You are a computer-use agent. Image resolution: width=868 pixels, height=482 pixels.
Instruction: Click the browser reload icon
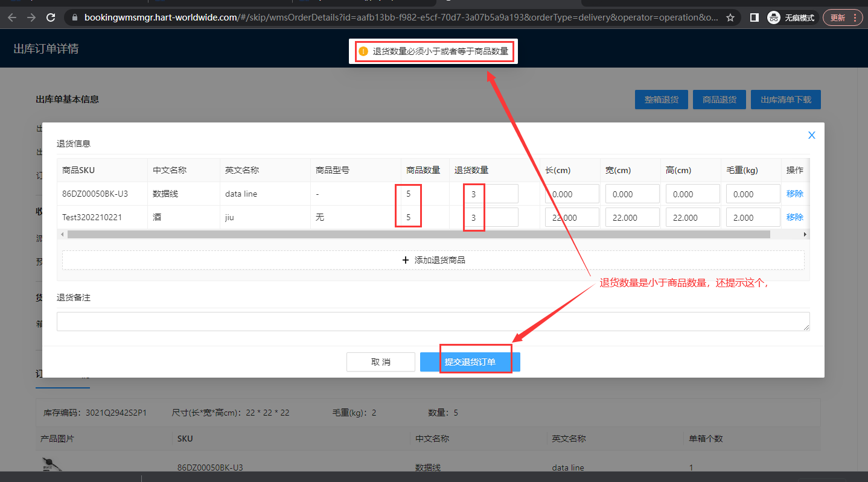point(51,17)
